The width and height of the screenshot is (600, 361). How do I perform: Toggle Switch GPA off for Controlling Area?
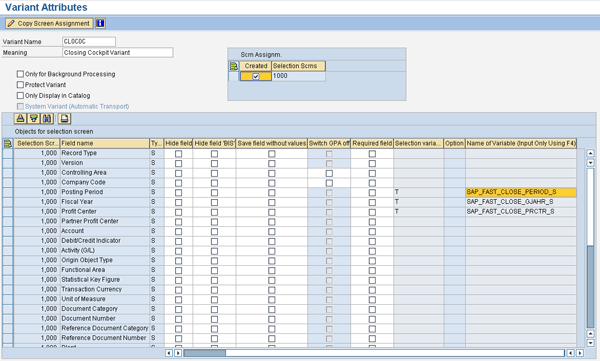[329, 173]
